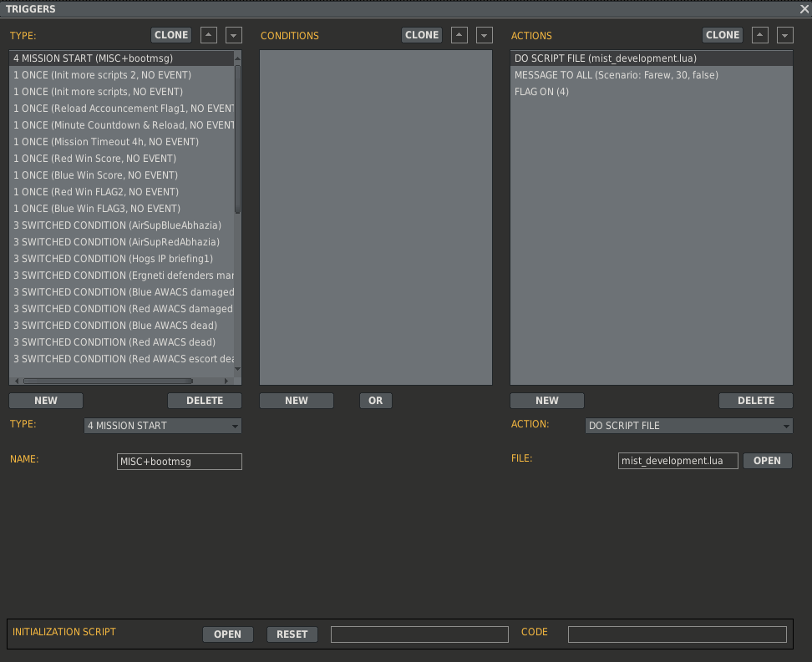This screenshot has height=662, width=812.
Task: Select Red AWACS escort trigger
Action: (122, 359)
